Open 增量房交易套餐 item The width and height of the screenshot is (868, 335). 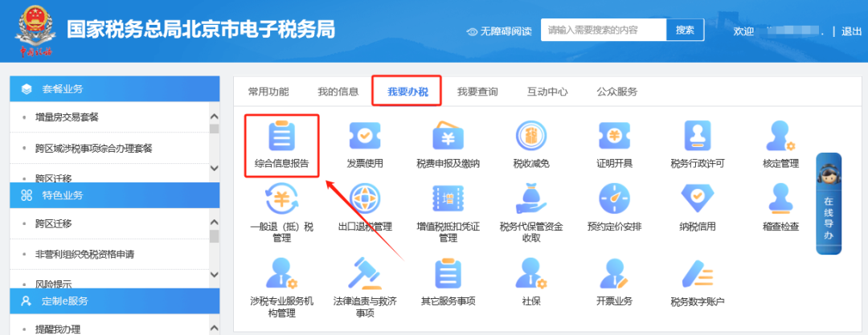67,116
